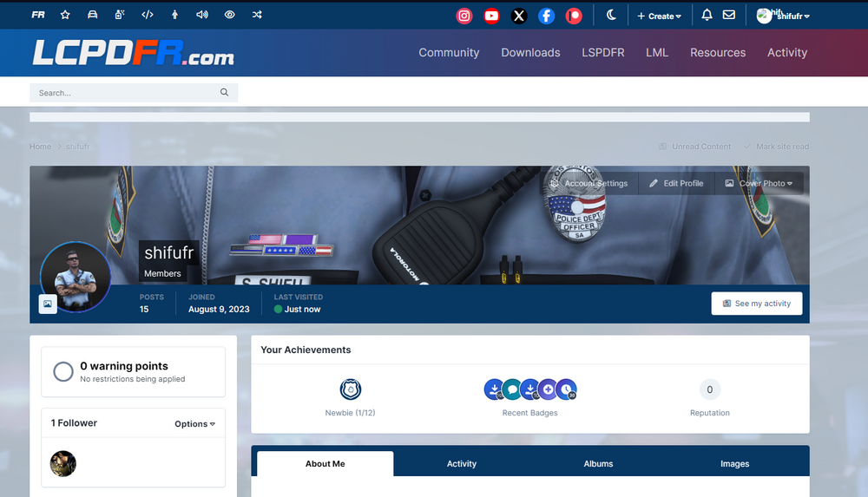Click the clock badge in Recent Badges
The height and width of the screenshot is (497, 868).
(566, 389)
